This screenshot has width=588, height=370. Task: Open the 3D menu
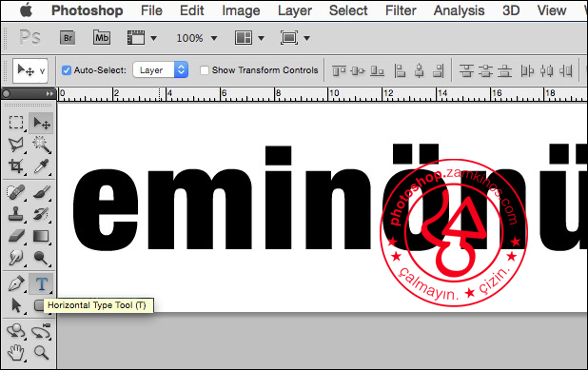(x=511, y=10)
